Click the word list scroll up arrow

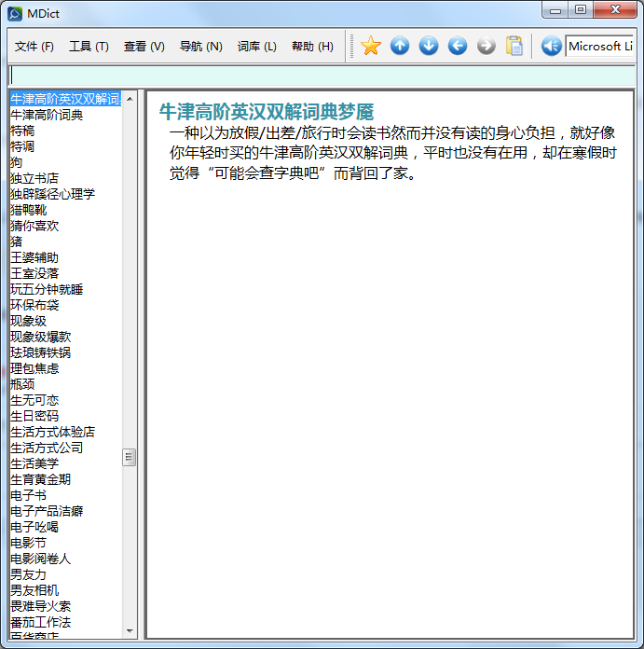(x=130, y=99)
